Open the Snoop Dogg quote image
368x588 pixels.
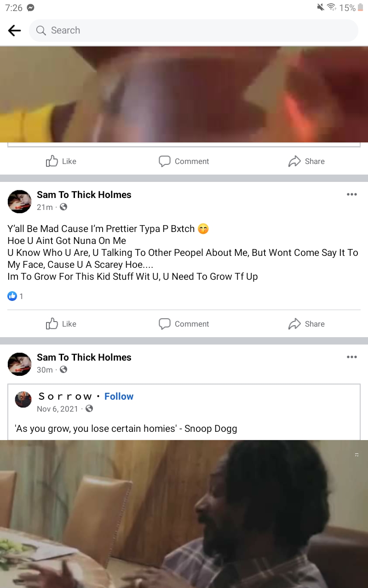(184, 514)
